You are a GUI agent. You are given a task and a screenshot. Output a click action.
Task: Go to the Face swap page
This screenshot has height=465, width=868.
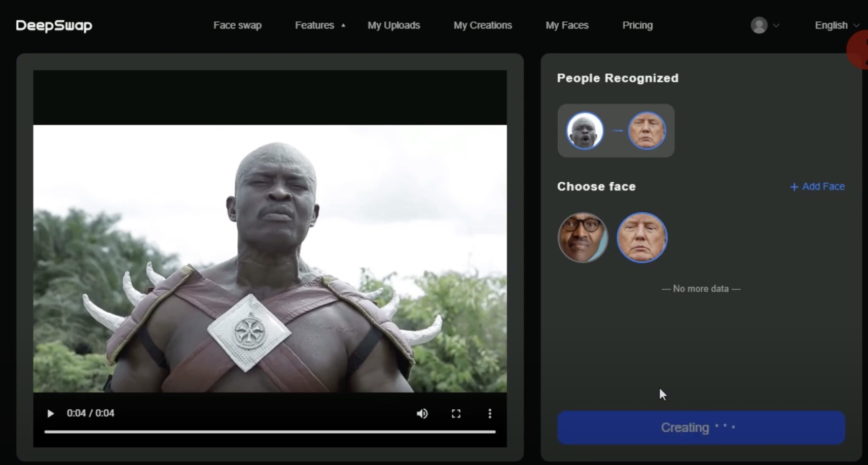pyautogui.click(x=237, y=25)
